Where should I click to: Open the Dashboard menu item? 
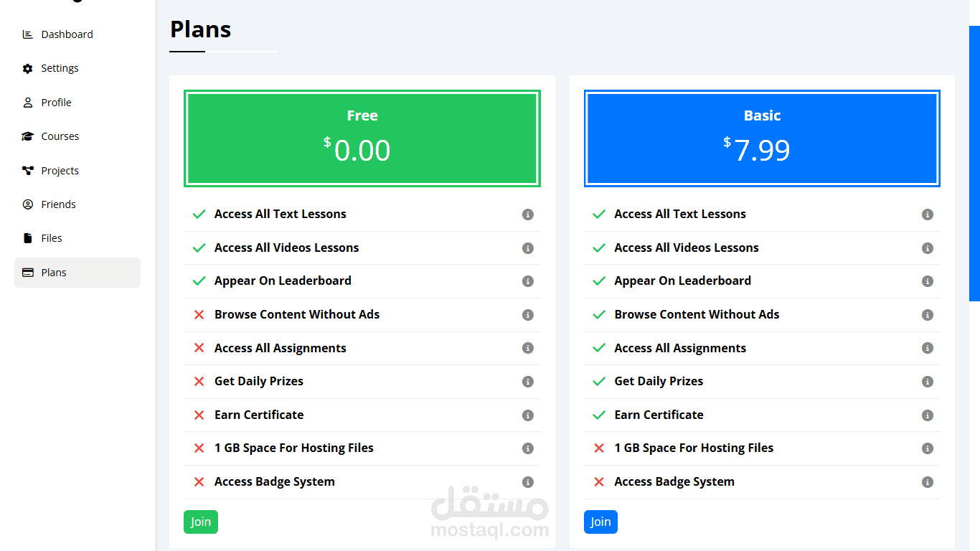point(77,34)
